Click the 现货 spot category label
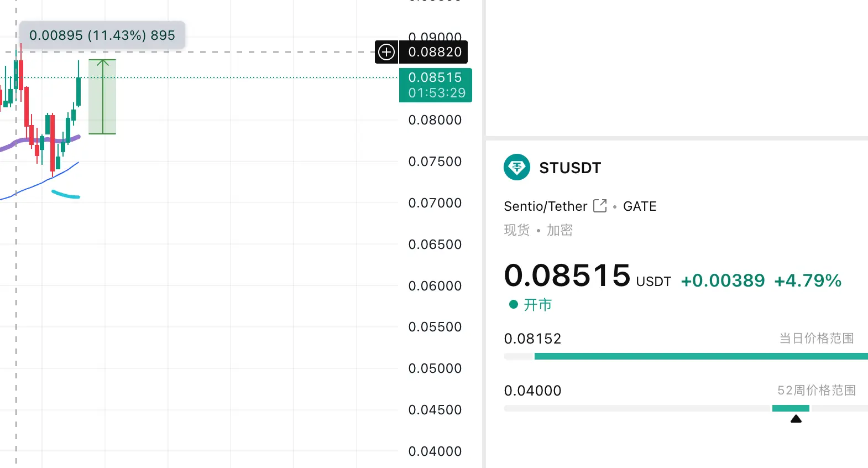 click(x=517, y=230)
